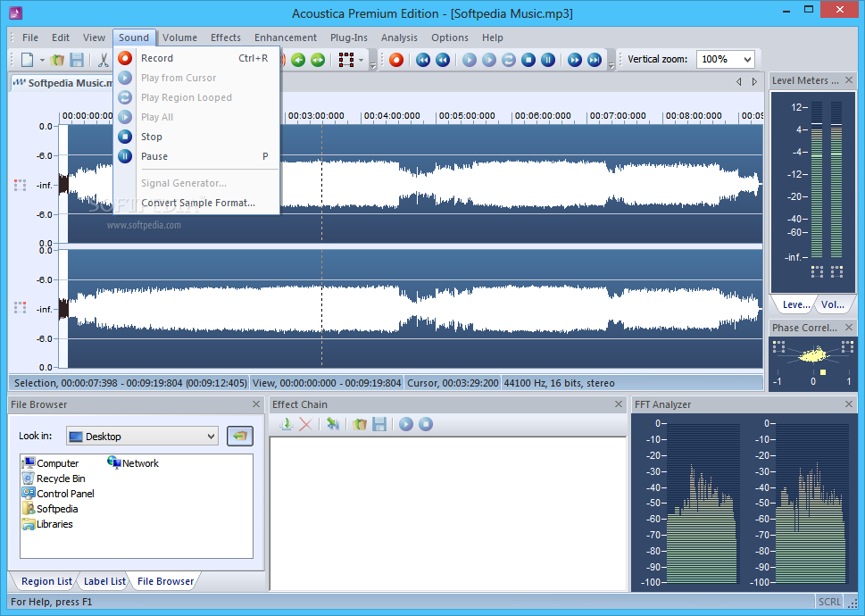
Task: Open the Help menu
Action: (x=493, y=37)
